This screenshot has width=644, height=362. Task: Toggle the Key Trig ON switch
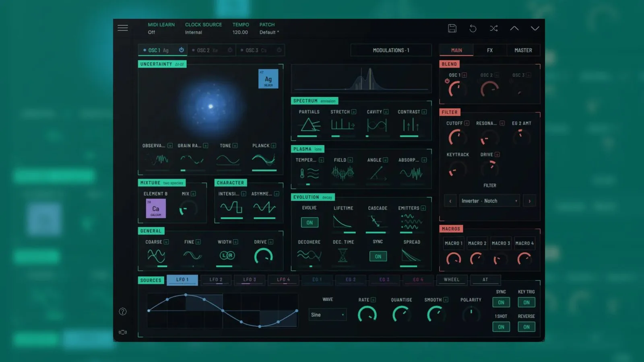tap(526, 302)
